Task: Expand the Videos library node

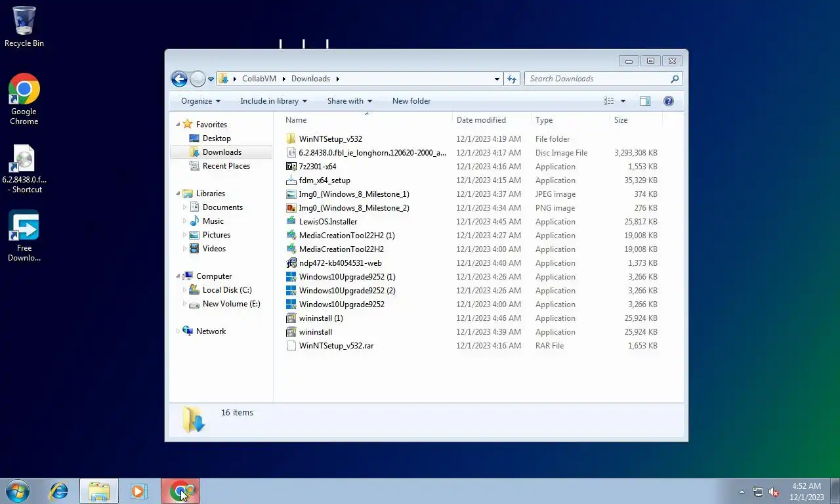Action: [184, 249]
